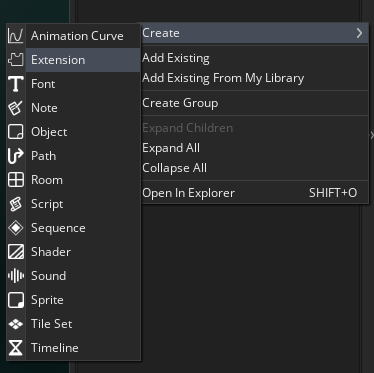Click the Sound waveform icon

point(16,276)
